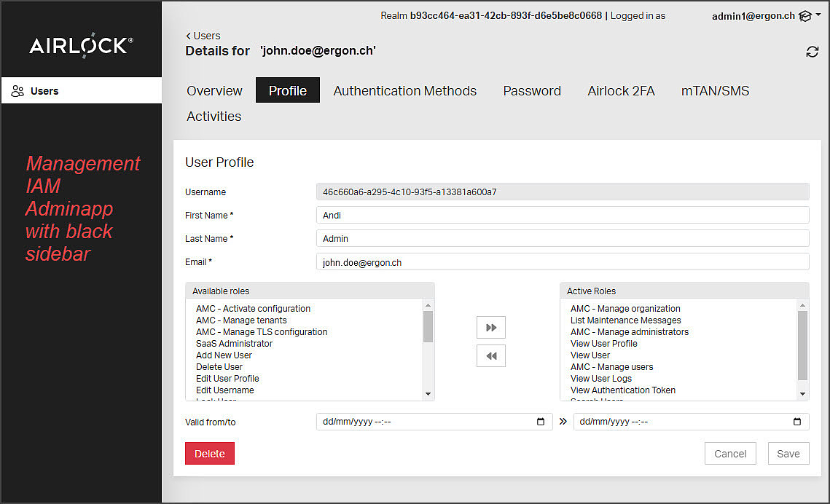Image resolution: width=830 pixels, height=504 pixels.
Task: Switch to the Overview tab
Action: click(214, 91)
